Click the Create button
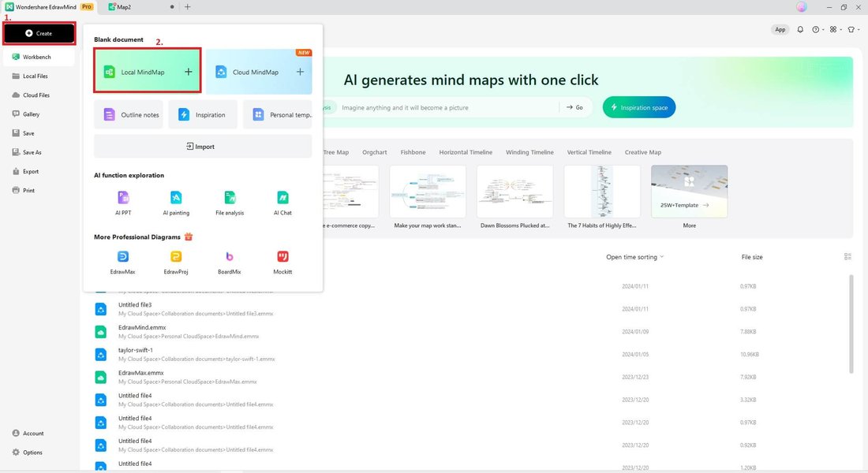 (x=39, y=33)
